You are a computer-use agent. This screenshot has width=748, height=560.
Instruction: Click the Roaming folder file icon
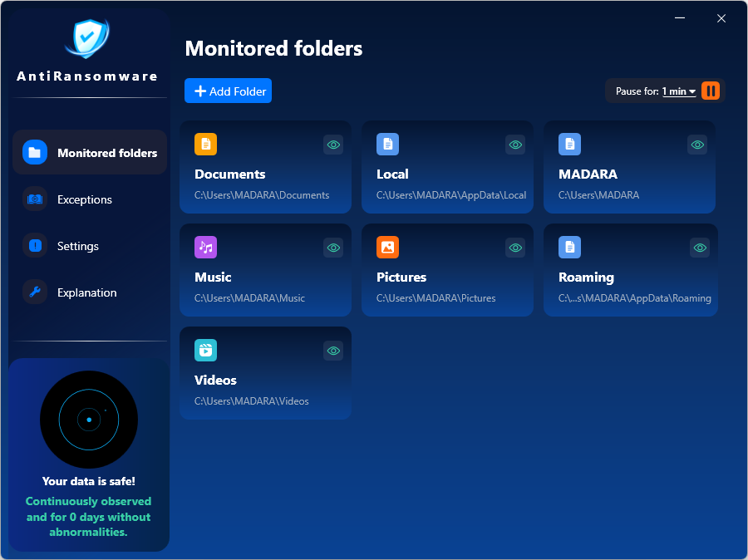[x=569, y=247]
